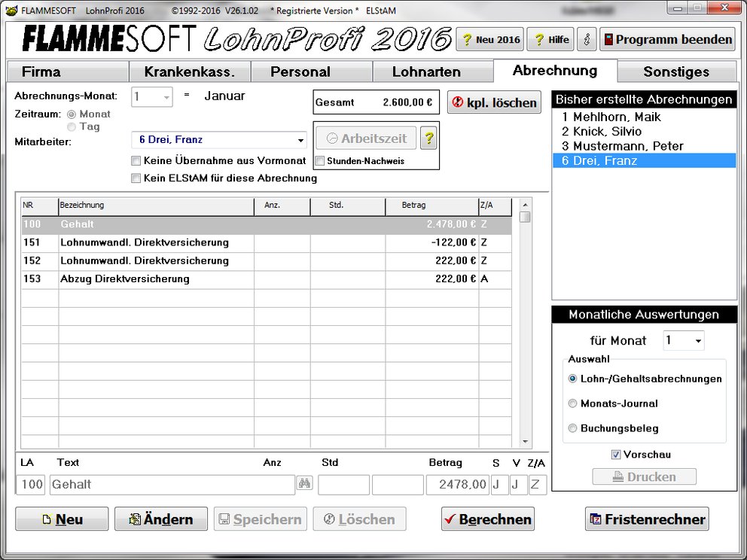
Task: Choose Buchungsbeleg radio option
Action: tap(572, 428)
